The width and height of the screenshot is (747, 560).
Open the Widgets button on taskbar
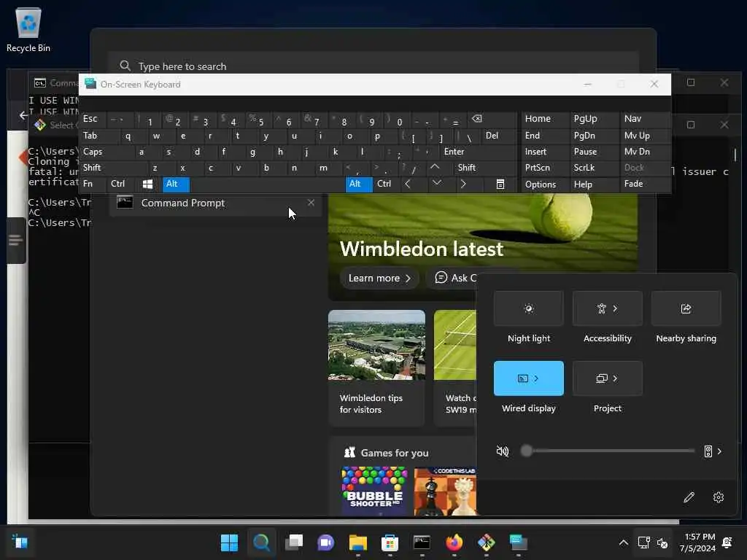20,542
